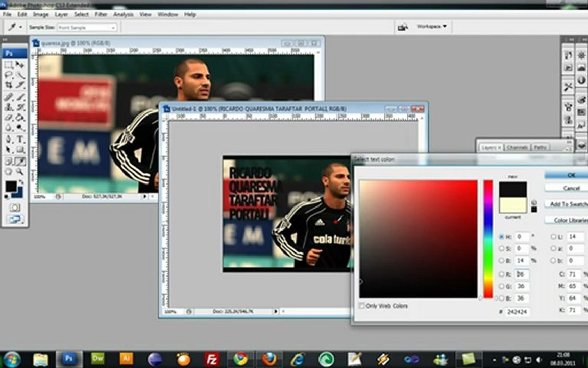This screenshot has width=588, height=368.
Task: Select the G green radio button
Action: [x=501, y=286]
